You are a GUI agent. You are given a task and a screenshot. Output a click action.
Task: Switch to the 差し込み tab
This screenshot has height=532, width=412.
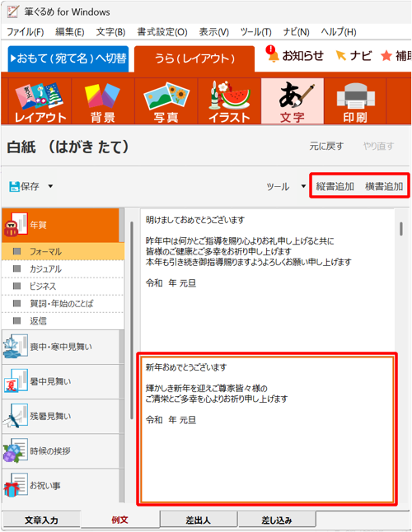pos(277,520)
